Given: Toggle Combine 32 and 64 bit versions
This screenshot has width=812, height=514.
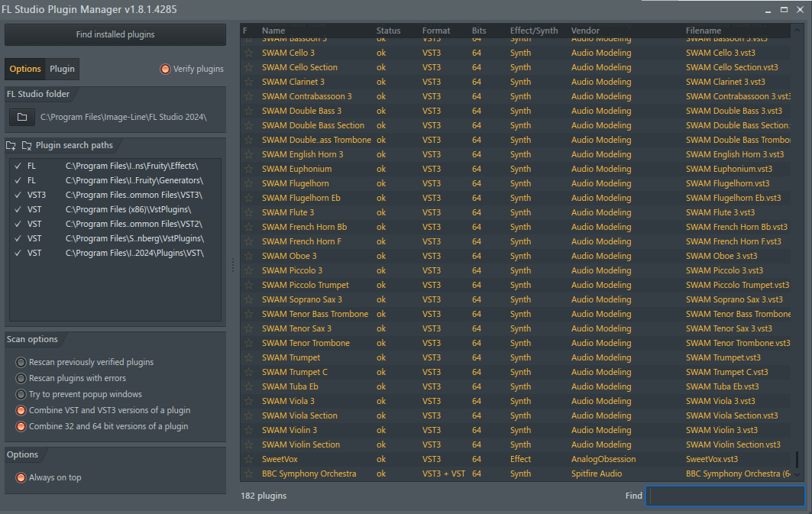Looking at the screenshot, I should (x=21, y=426).
